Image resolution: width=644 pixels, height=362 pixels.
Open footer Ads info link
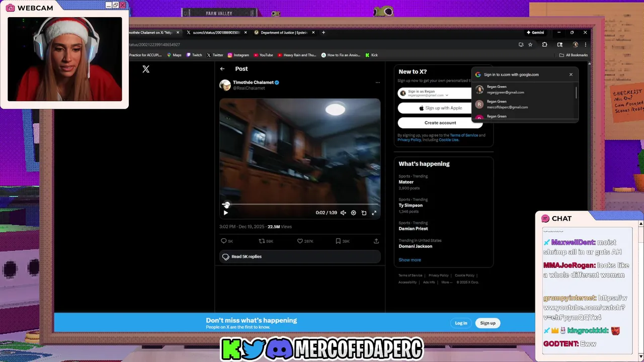tap(429, 282)
